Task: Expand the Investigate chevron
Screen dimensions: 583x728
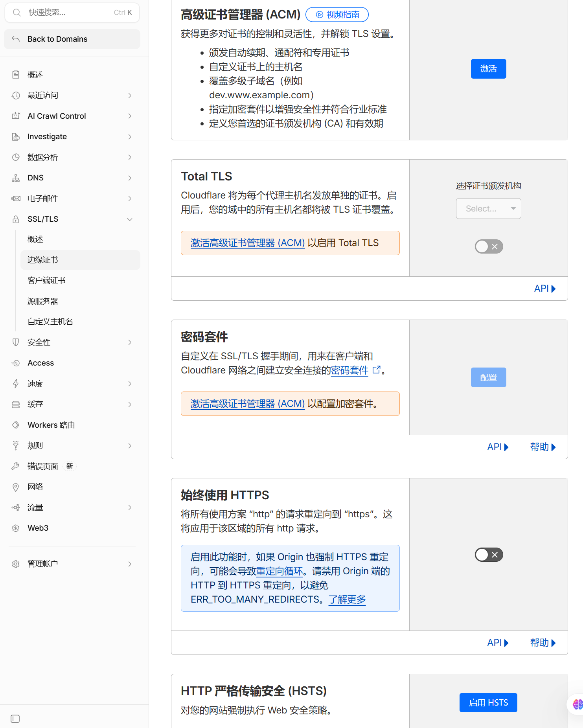Action: click(130, 136)
